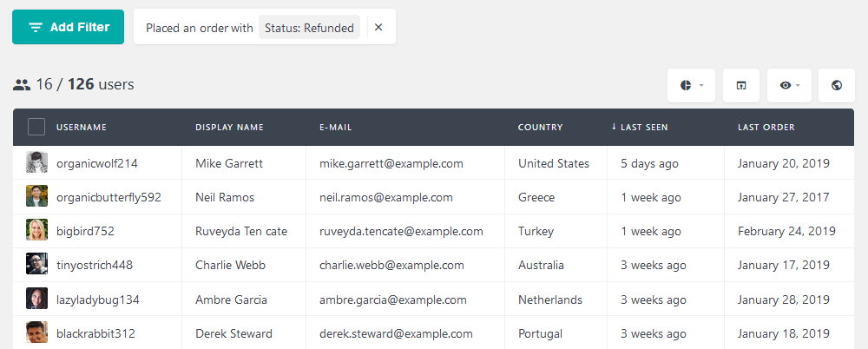Sort by the Last Order column header
The width and height of the screenshot is (868, 349).
766,128
